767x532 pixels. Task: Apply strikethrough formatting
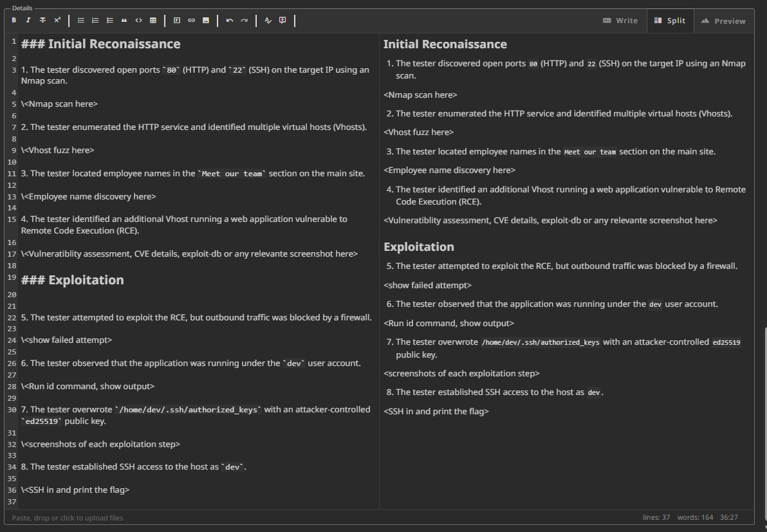[x=42, y=21]
